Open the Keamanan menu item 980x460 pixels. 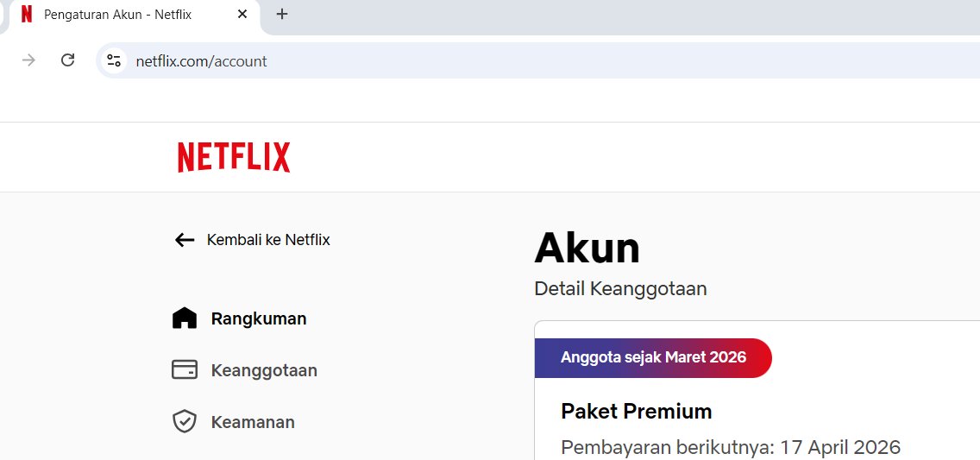coord(233,423)
